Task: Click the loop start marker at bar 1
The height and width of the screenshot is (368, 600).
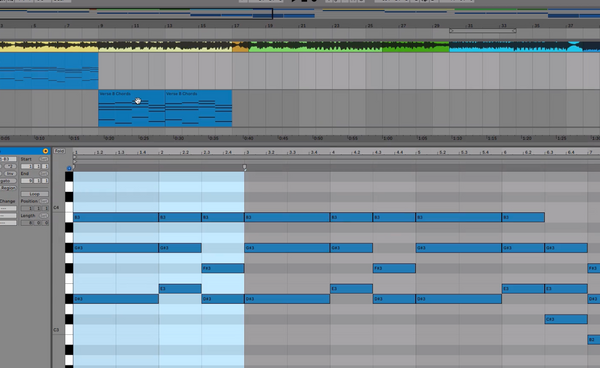Action: point(74,167)
